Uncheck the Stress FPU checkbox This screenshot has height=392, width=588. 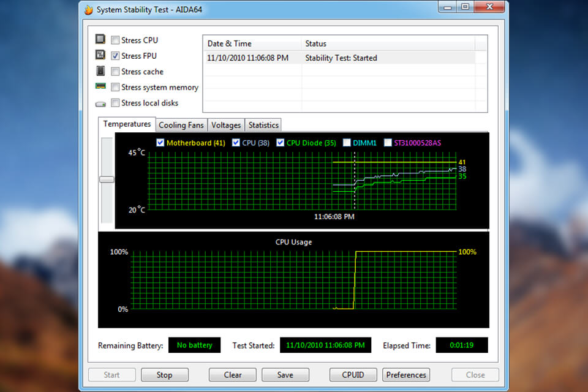(x=115, y=55)
